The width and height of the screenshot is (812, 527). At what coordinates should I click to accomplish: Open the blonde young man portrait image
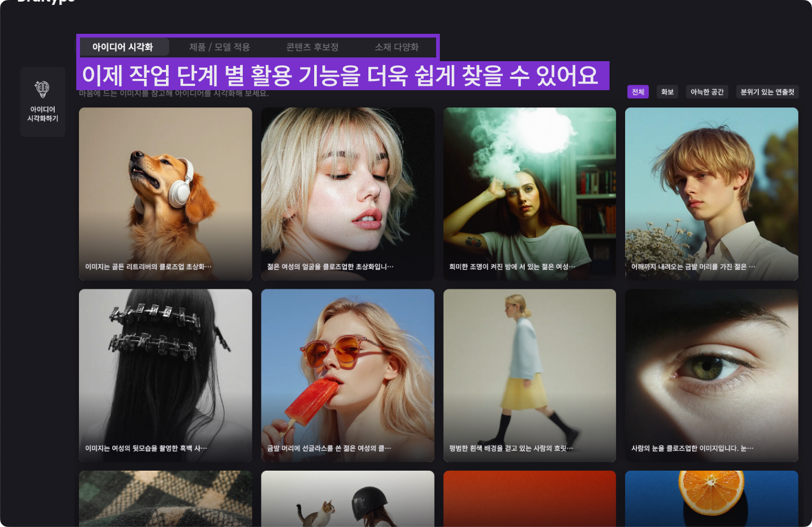712,194
